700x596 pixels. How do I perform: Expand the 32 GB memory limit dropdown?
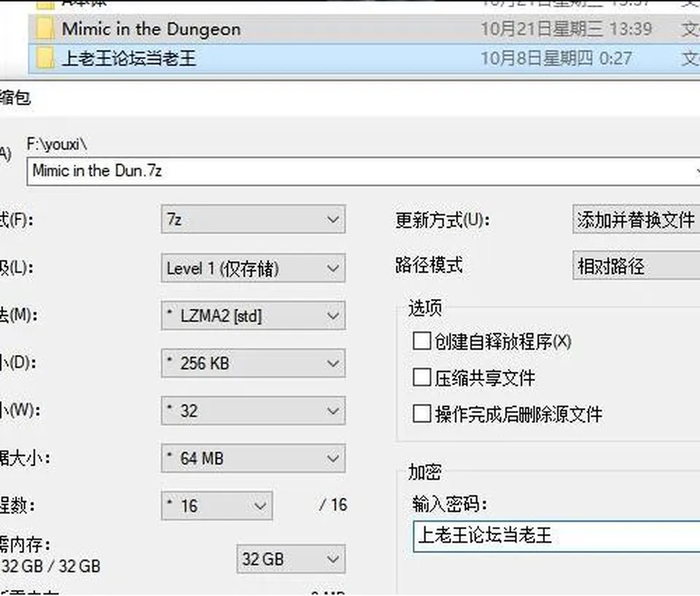click(x=291, y=559)
